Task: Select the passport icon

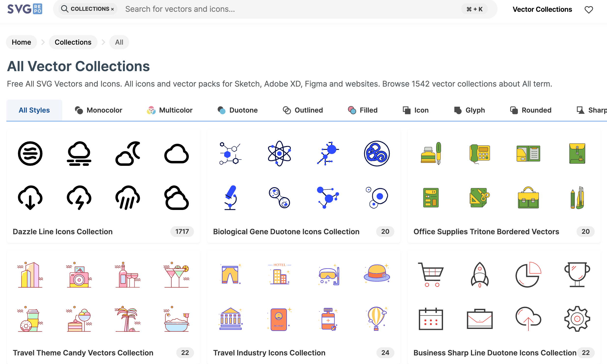Action: pyautogui.click(x=279, y=319)
